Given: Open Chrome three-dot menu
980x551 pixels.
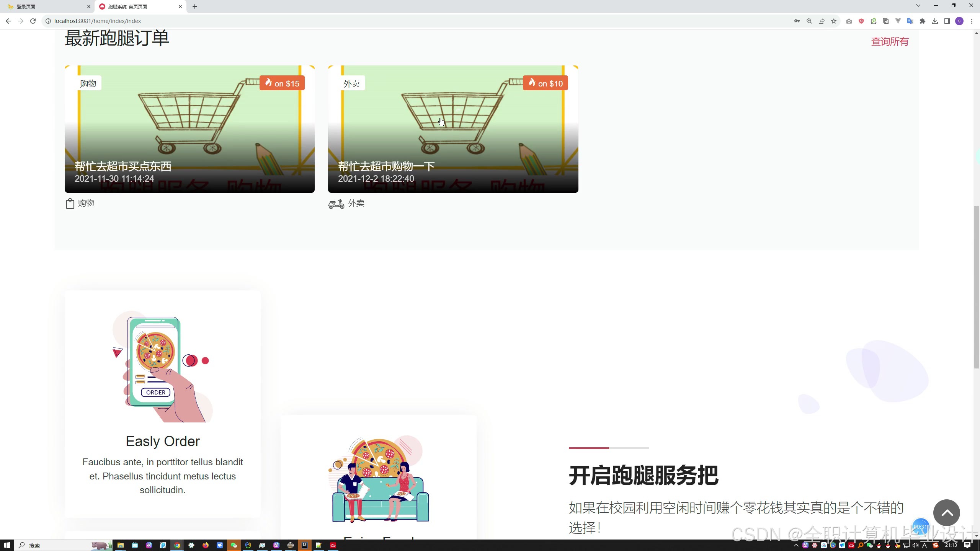Looking at the screenshot, I should pyautogui.click(x=972, y=21).
